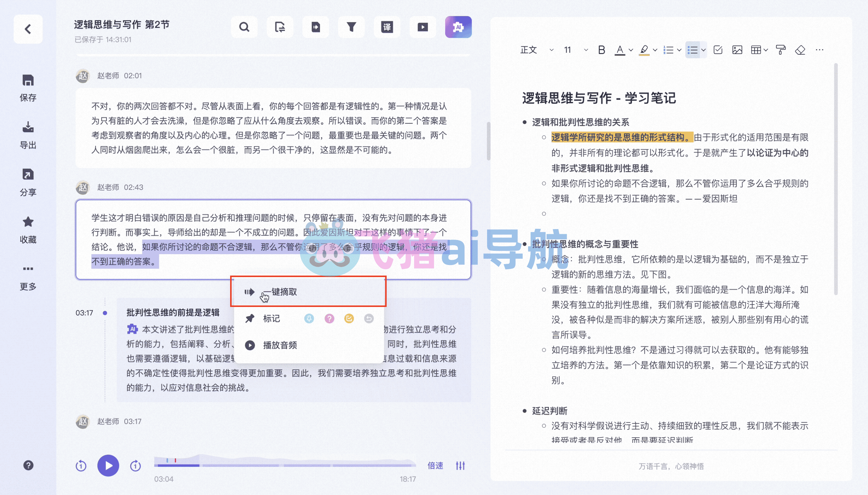Change playback speed with 倍速
Viewport: 868px width, 495px height.
pyautogui.click(x=435, y=465)
